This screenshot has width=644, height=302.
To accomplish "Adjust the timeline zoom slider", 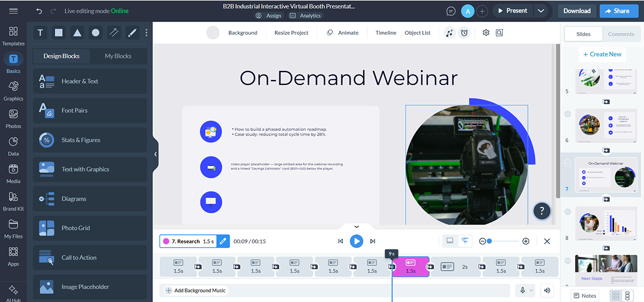I will (490, 241).
